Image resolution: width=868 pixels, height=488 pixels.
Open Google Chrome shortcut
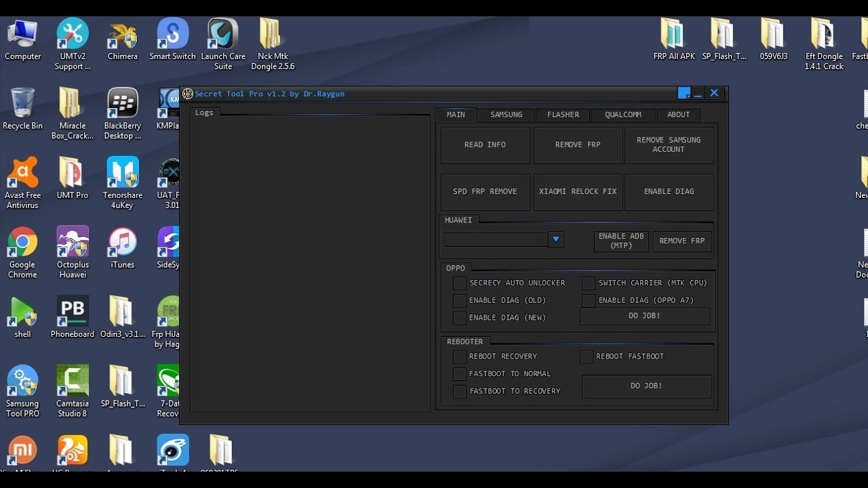pyautogui.click(x=22, y=253)
